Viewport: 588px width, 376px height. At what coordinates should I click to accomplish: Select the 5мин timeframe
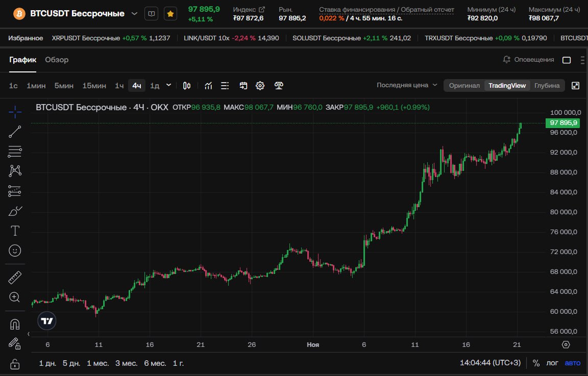coord(64,86)
